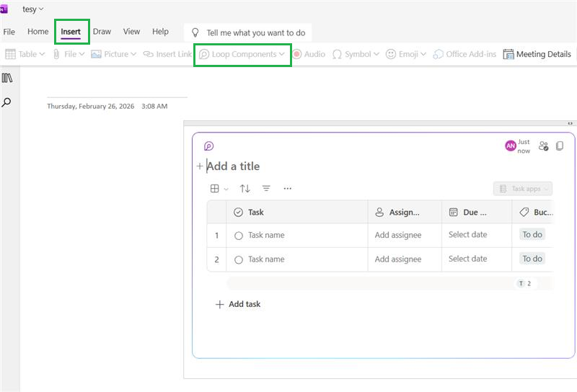Image resolution: width=577 pixels, height=392 pixels.
Task: Click the Loop logo inside the component
Action: [x=208, y=146]
